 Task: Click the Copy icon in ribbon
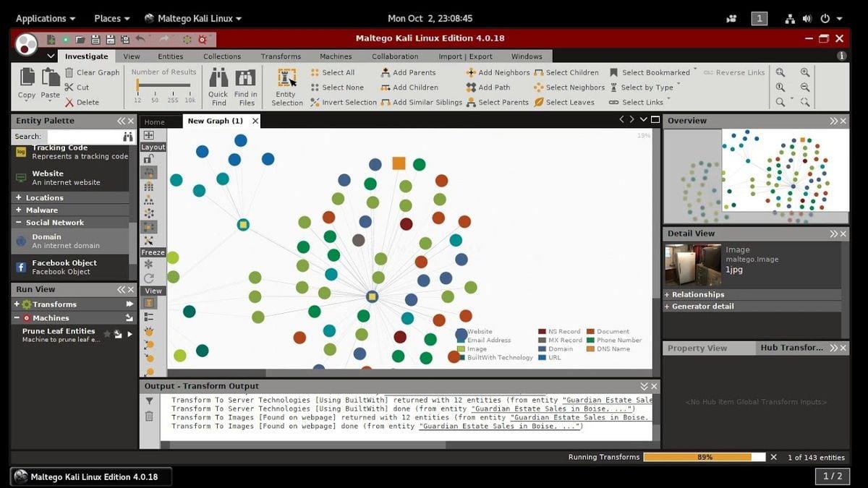27,77
